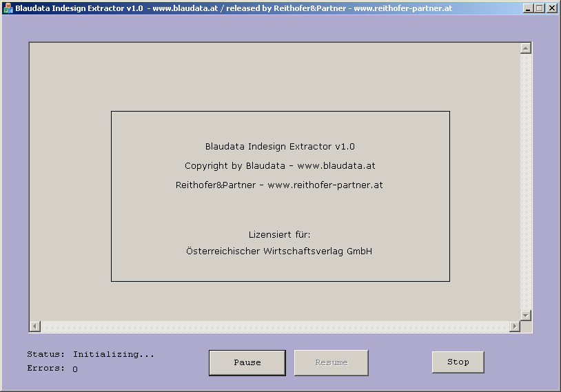The image size is (561, 392).
Task: Click the error count value 0
Action: (x=75, y=369)
